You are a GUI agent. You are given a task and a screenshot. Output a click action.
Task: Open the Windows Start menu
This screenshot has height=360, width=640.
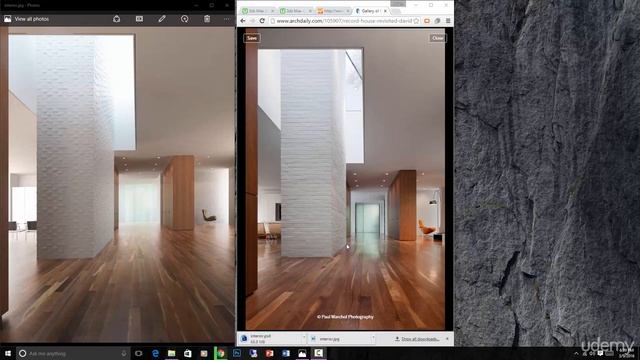(x=7, y=353)
